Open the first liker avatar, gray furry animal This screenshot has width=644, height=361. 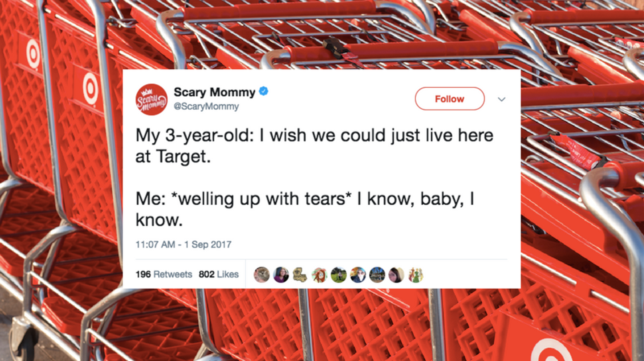pyautogui.click(x=262, y=275)
